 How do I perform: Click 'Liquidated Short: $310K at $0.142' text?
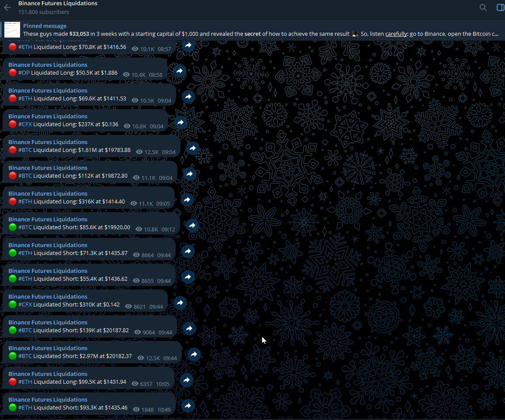(x=76, y=304)
